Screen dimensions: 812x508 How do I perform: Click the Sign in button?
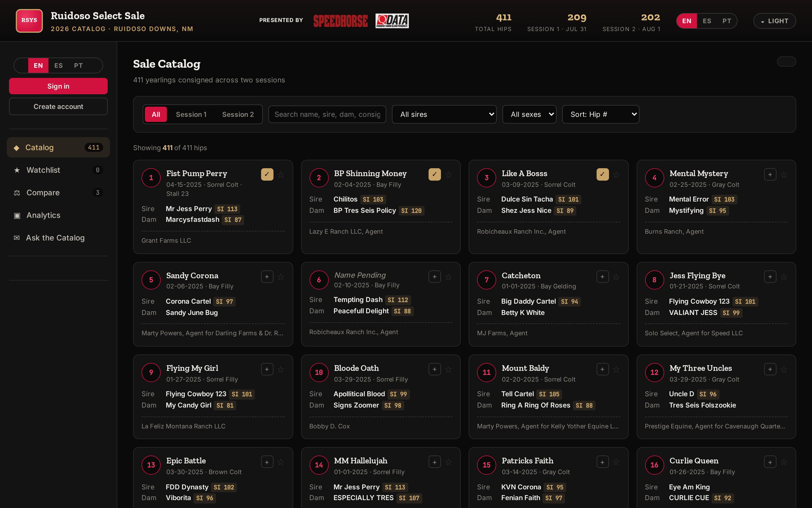[58, 86]
